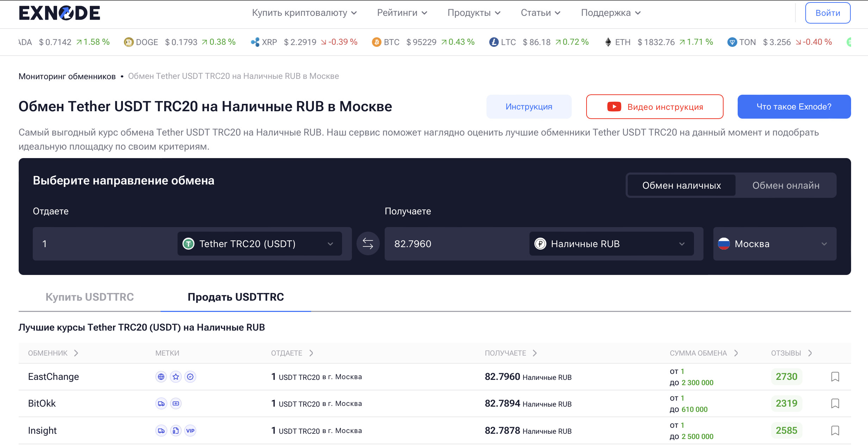The width and height of the screenshot is (868, 445).
Task: Open the Tether TRC20 (USDT) currency dropdown
Action: click(260, 244)
